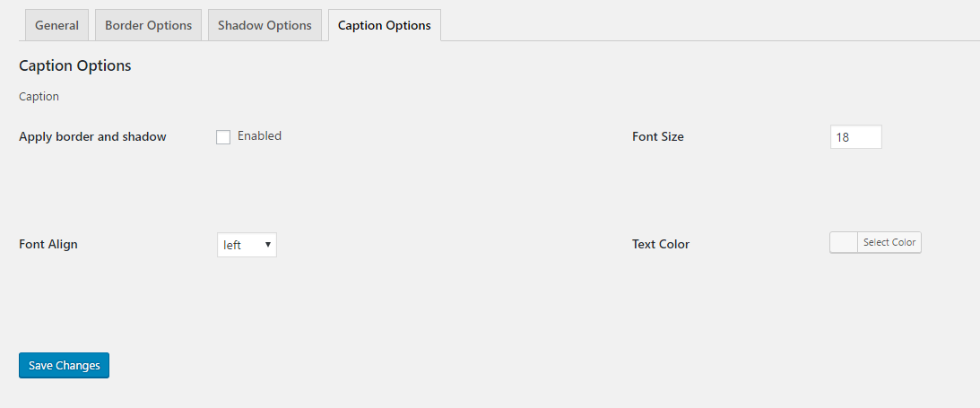Click the Enabled checkbox label text
Image resolution: width=980 pixels, height=408 pixels.
pyautogui.click(x=259, y=136)
